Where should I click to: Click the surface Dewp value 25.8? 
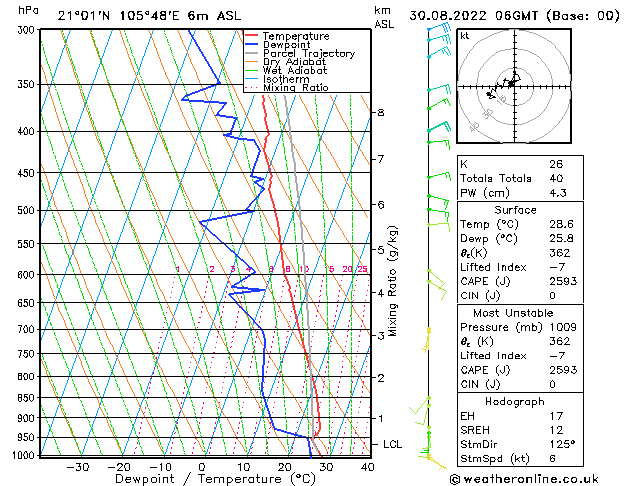coord(561,239)
